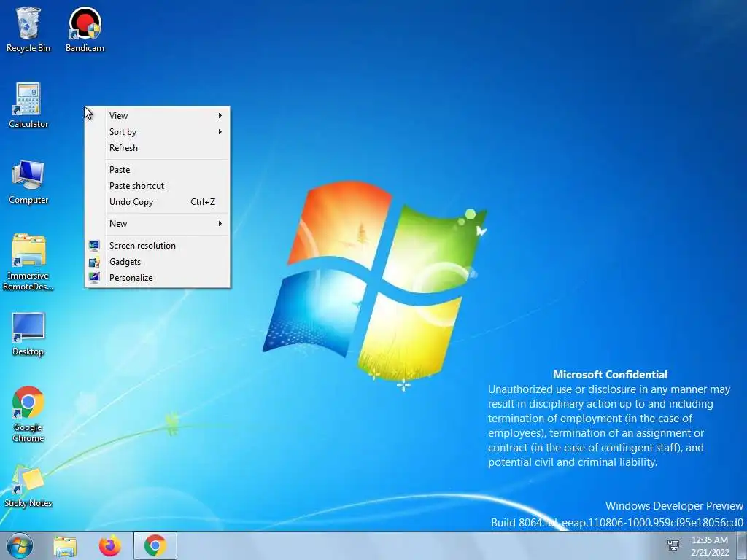Screen dimensions: 747x560
Task: Select the Bandicam desktop shortcut
Action: 85,29
